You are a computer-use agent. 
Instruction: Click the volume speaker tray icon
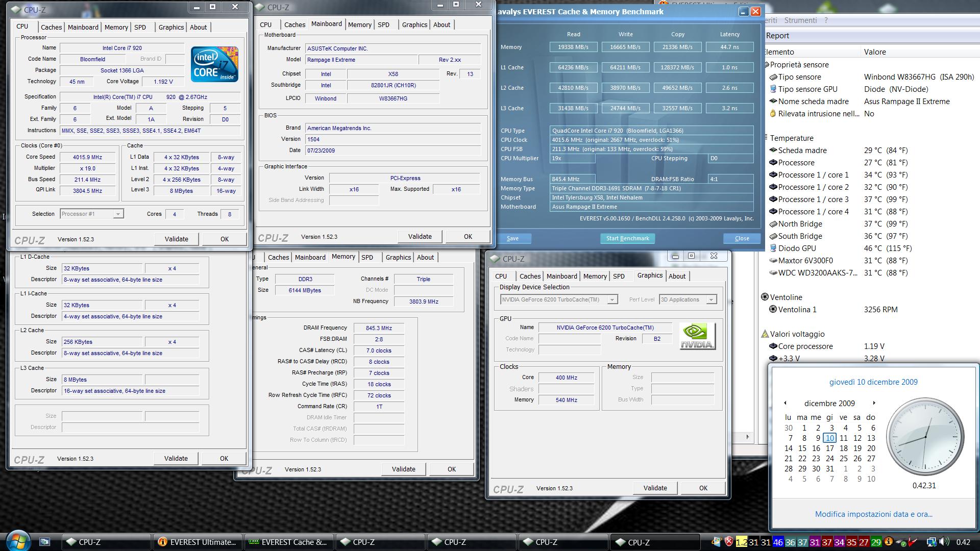click(x=944, y=542)
